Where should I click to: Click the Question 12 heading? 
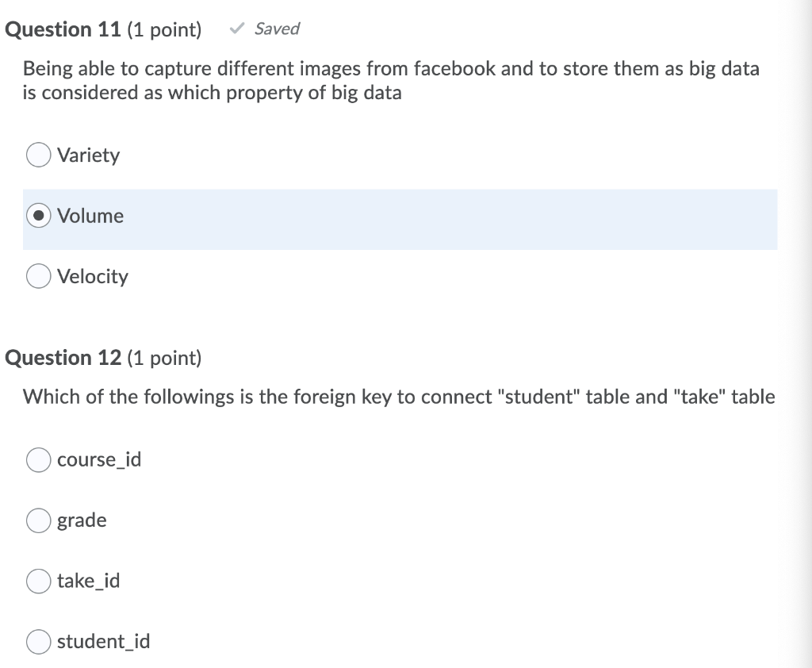(63, 358)
